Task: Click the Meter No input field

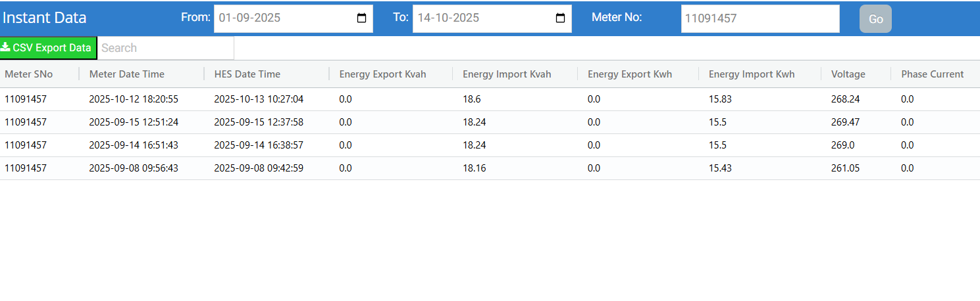Action: point(760,18)
